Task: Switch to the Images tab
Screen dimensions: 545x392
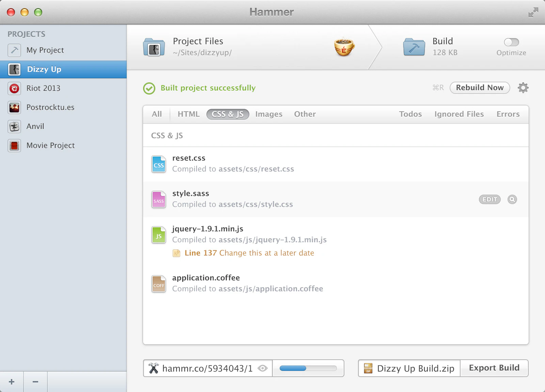Action: [269, 114]
